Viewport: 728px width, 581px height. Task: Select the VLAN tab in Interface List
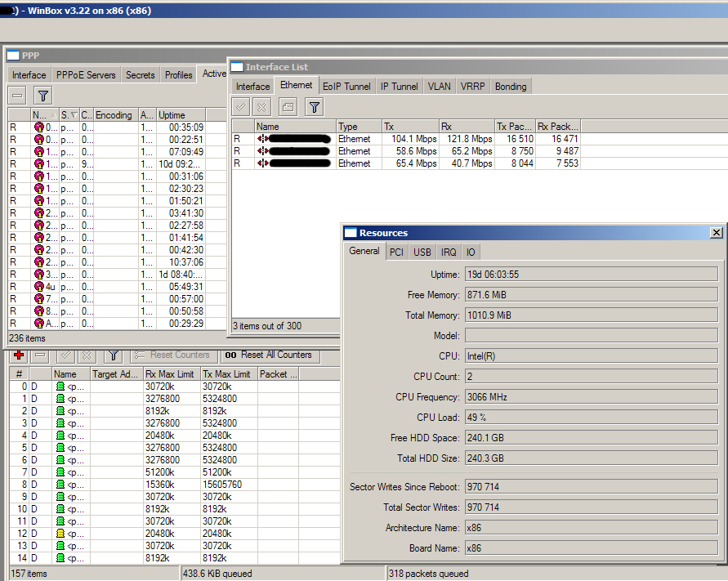(x=439, y=86)
